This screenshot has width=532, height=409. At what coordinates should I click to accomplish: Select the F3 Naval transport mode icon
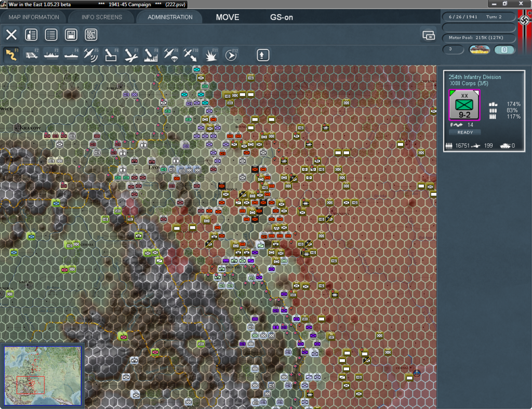click(51, 55)
